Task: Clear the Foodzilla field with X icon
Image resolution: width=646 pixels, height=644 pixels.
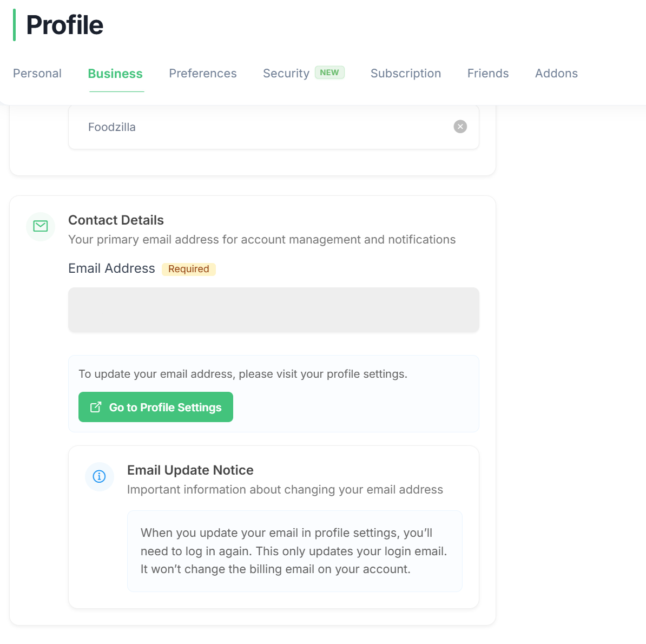Action: click(460, 127)
